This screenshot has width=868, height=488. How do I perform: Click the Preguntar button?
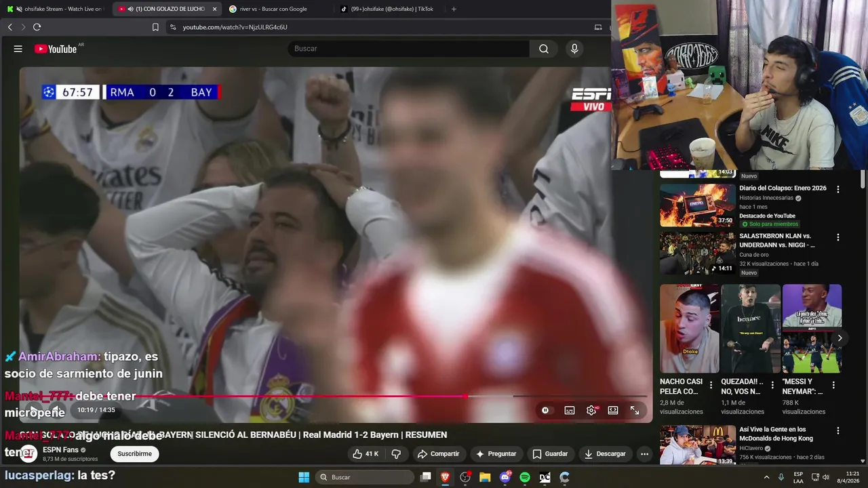[x=496, y=453]
